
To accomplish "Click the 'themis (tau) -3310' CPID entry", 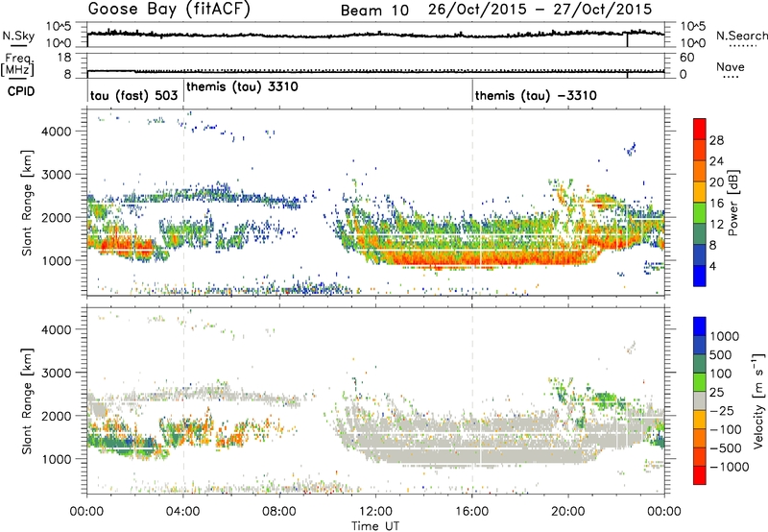I will 536,95.
